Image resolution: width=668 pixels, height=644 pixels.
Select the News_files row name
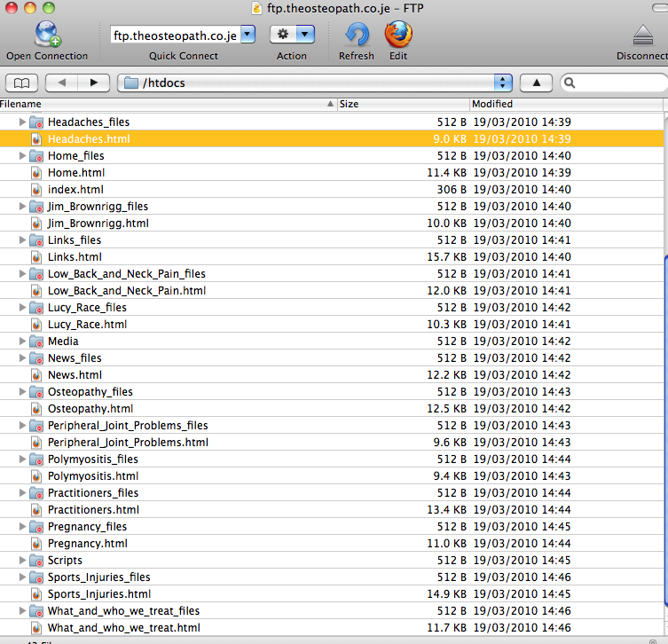coord(75,358)
